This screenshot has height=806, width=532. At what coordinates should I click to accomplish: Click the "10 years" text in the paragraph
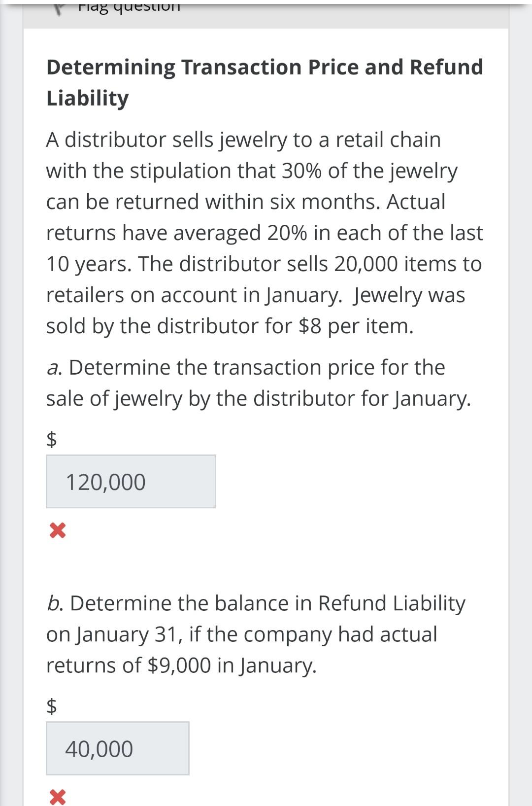click(88, 264)
